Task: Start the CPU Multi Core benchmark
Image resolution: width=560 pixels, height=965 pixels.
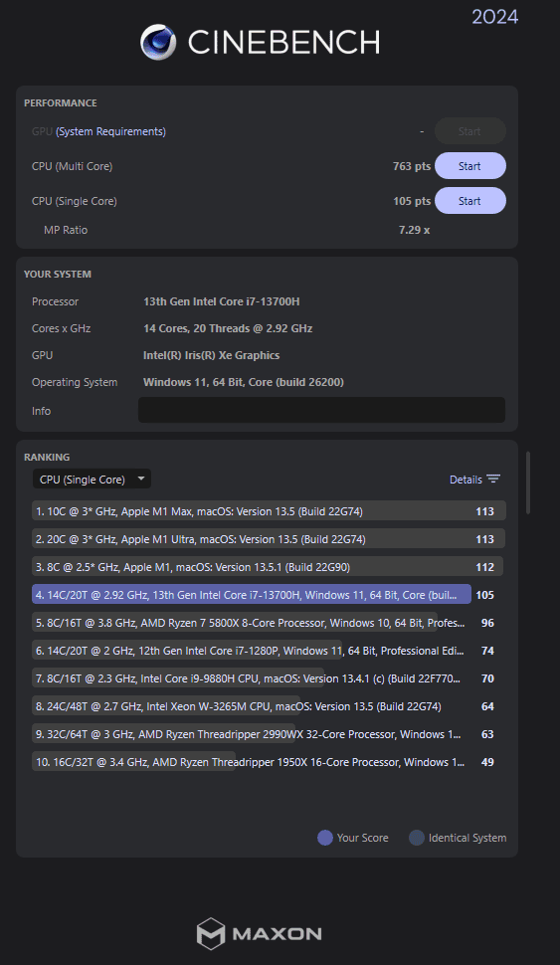Action: pos(470,166)
